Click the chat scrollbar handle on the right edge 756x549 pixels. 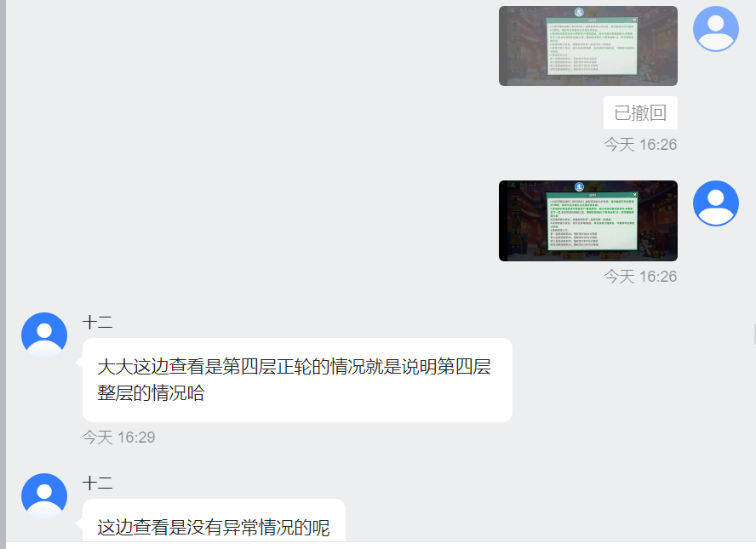click(754, 334)
